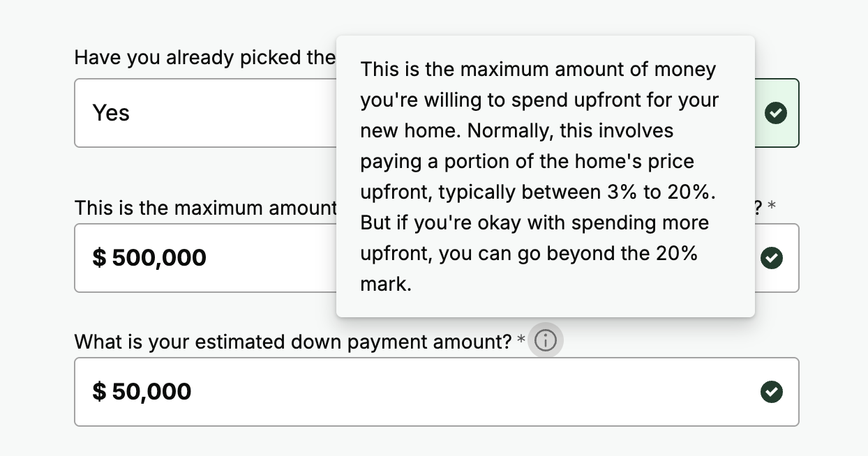Click the checkmark icon in the $500,000 field
Image resolution: width=868 pixels, height=456 pixels.
click(771, 258)
